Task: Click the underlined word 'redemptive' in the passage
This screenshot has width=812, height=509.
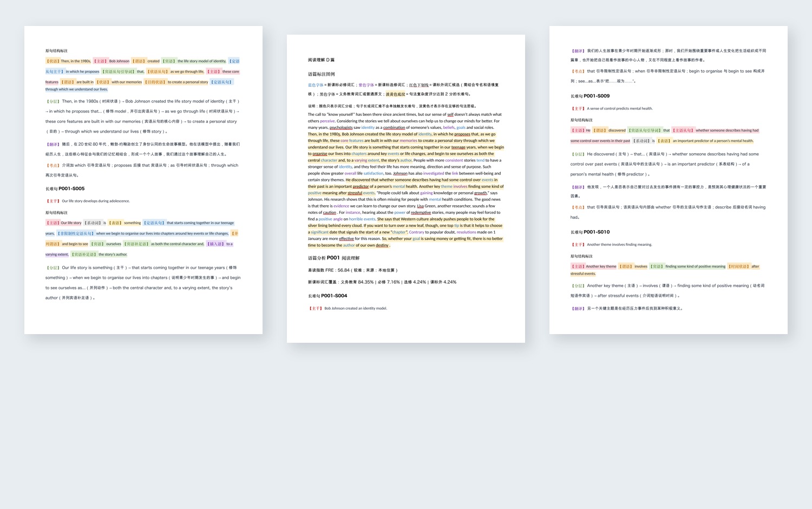Action: pyautogui.click(x=421, y=212)
